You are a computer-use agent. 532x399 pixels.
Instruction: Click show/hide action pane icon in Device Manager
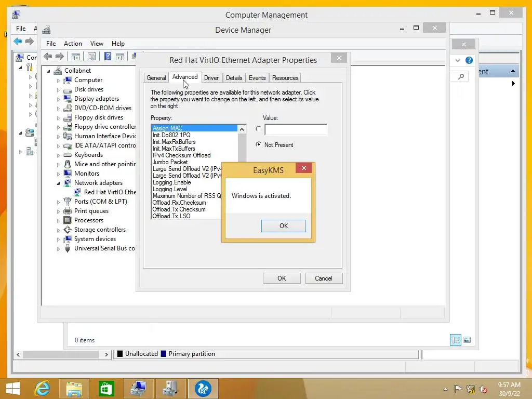tap(120, 56)
